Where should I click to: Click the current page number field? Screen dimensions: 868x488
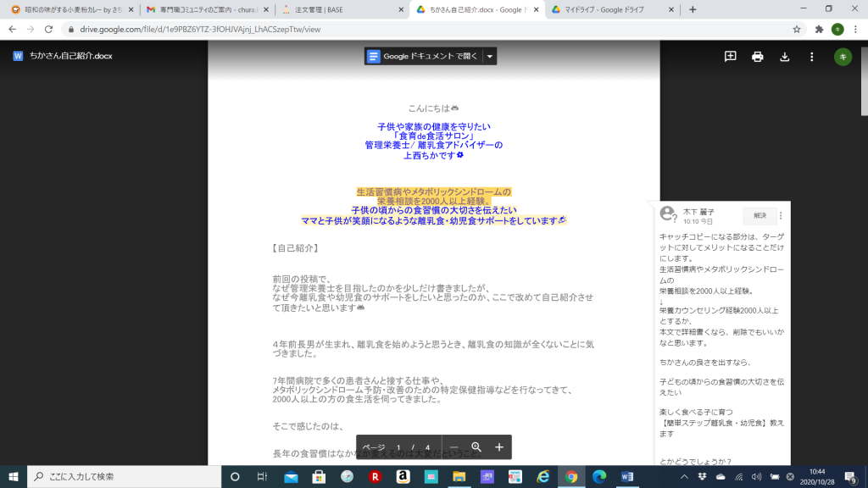pos(398,447)
